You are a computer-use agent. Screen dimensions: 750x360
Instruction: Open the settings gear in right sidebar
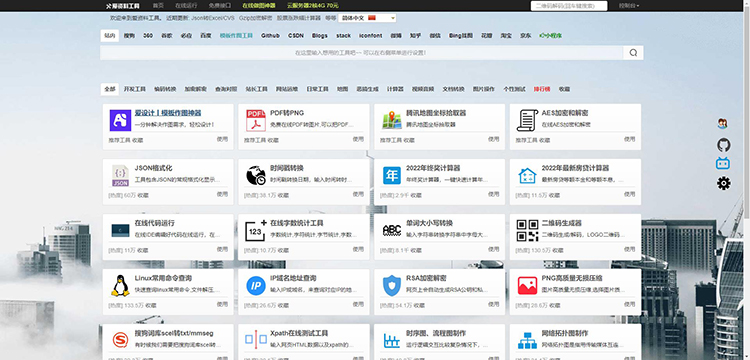pyautogui.click(x=723, y=183)
